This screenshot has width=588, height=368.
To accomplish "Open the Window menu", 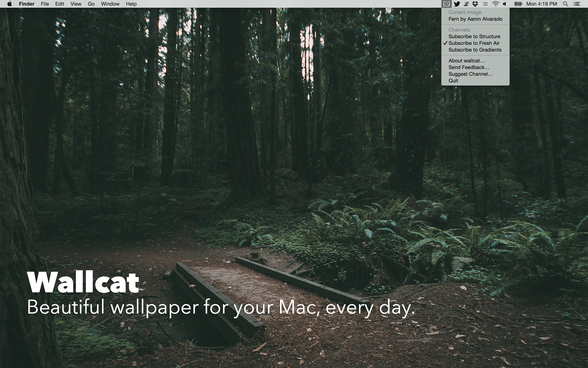I will point(110,4).
